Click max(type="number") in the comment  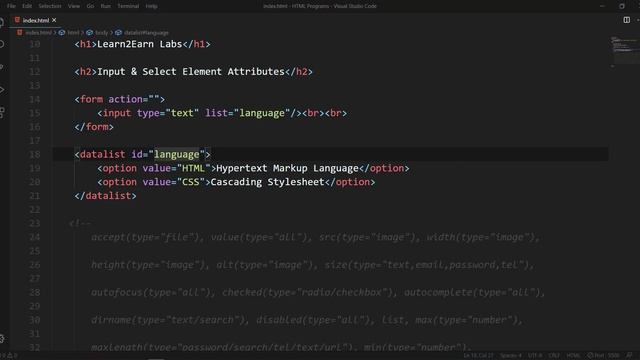tap(466, 320)
